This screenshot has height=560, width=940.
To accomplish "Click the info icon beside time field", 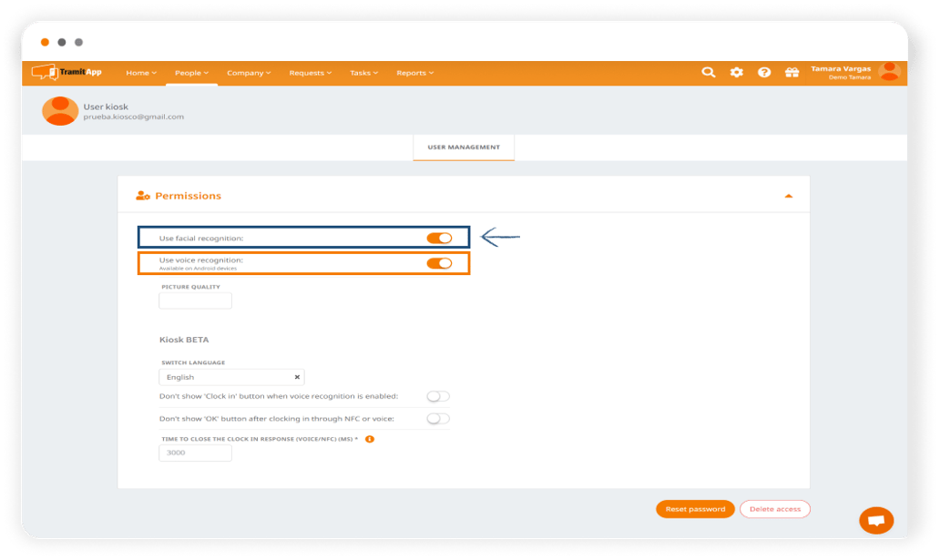I will [x=370, y=439].
